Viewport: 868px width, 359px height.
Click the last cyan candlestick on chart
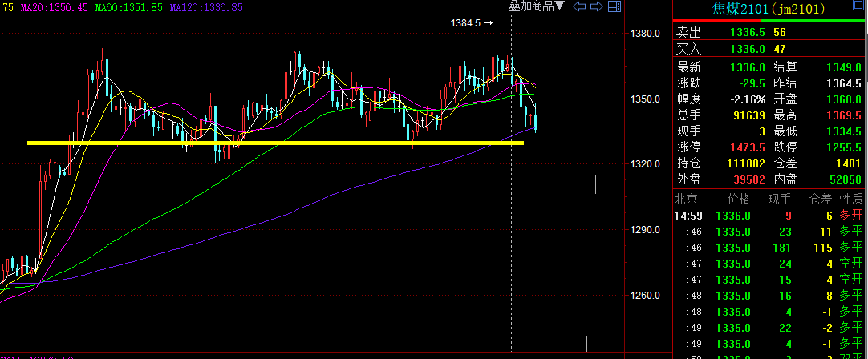coord(535,123)
